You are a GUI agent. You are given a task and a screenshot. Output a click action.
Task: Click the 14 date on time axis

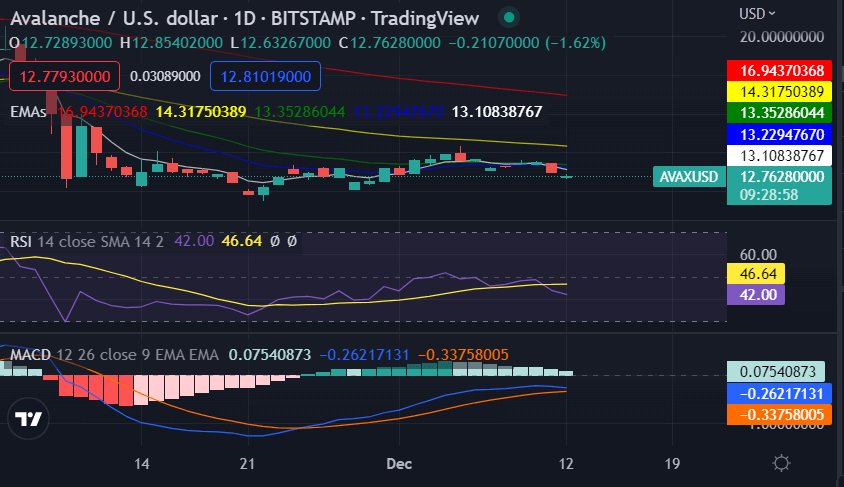click(141, 463)
